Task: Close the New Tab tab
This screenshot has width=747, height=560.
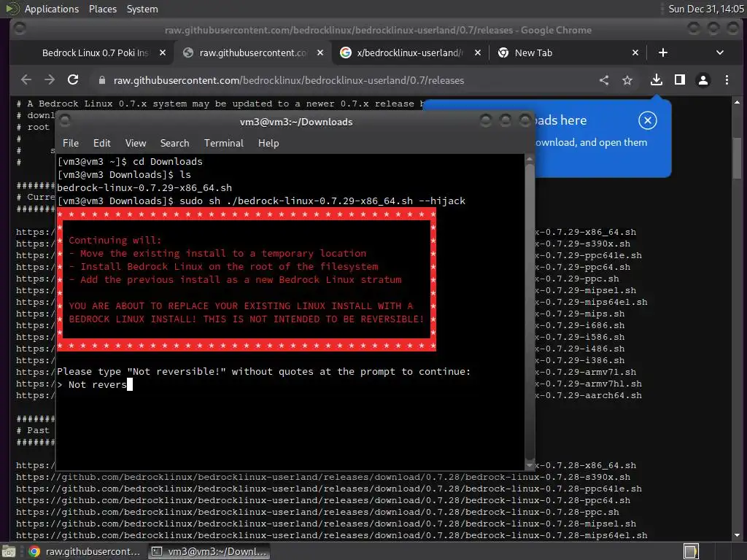Action: tap(635, 52)
